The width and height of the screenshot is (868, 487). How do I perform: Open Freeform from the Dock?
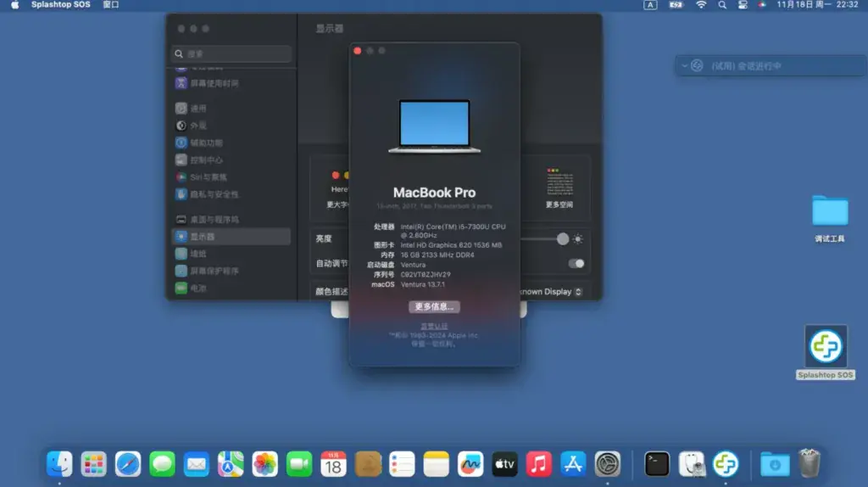coord(470,464)
